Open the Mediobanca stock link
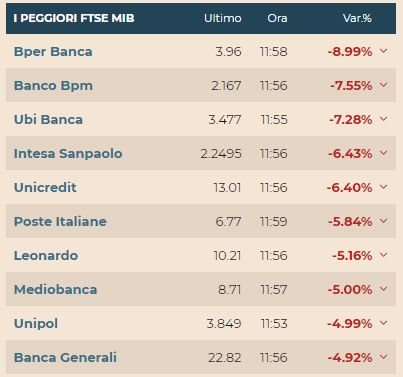Screen dimensions: 403x377 (55, 289)
